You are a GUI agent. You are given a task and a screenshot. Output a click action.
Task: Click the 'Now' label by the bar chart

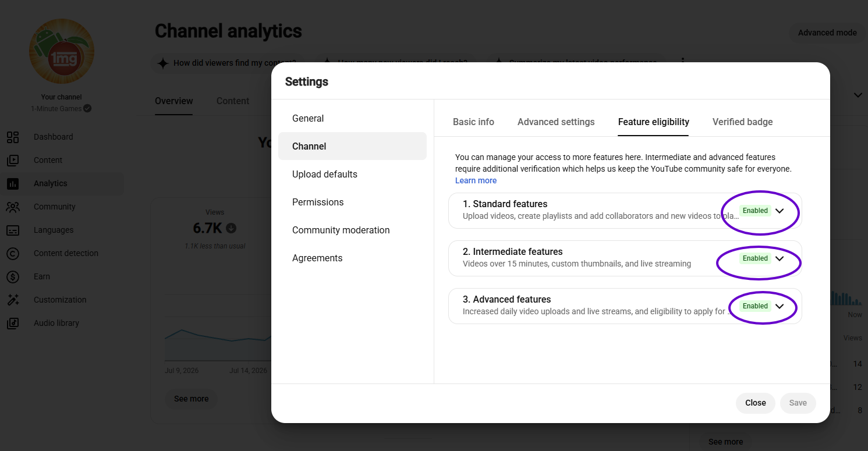click(855, 315)
